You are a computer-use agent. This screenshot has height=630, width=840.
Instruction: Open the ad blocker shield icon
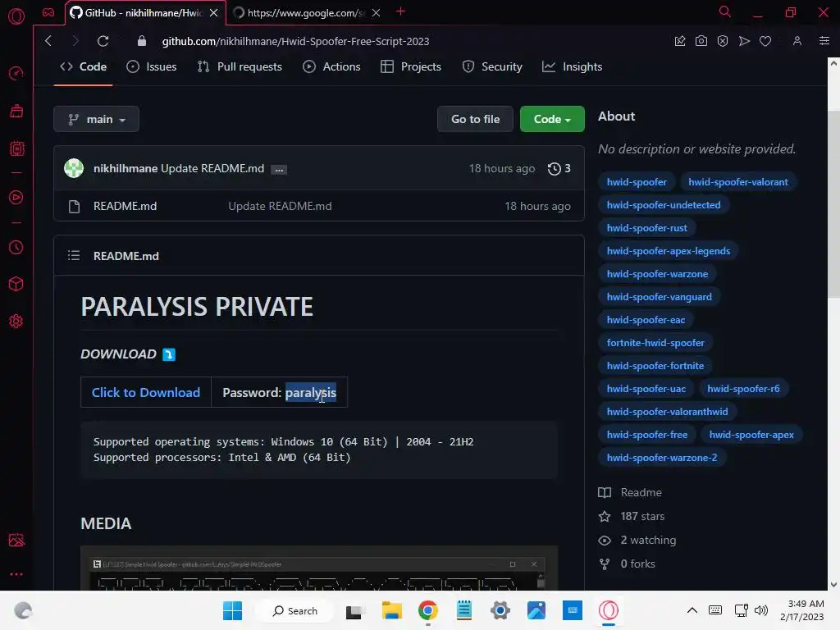723,41
